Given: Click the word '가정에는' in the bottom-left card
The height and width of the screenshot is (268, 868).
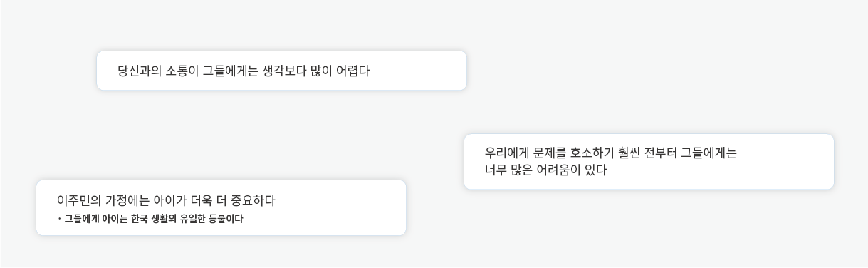Looking at the screenshot, I should coord(127,201).
